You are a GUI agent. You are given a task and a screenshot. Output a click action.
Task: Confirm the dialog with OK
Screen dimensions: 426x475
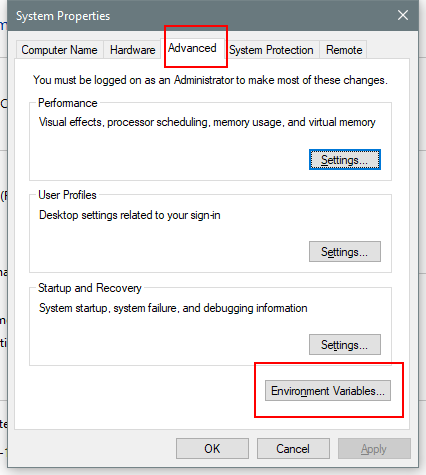point(212,449)
